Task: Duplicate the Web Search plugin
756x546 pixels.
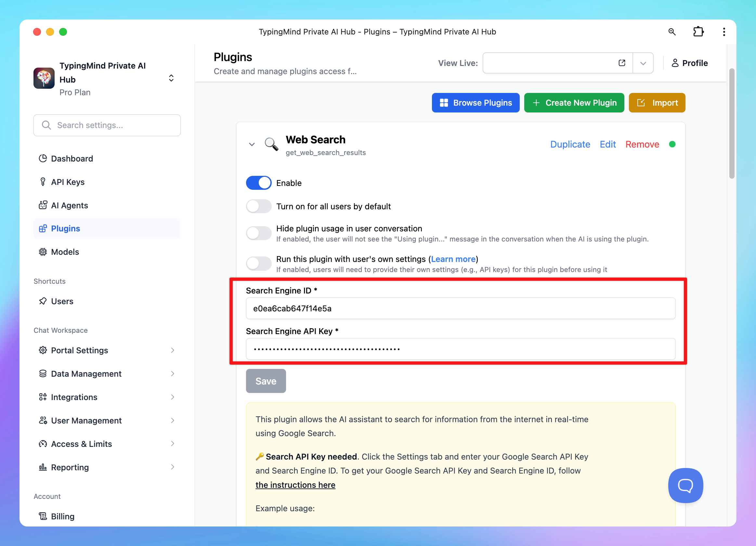Action: [570, 144]
